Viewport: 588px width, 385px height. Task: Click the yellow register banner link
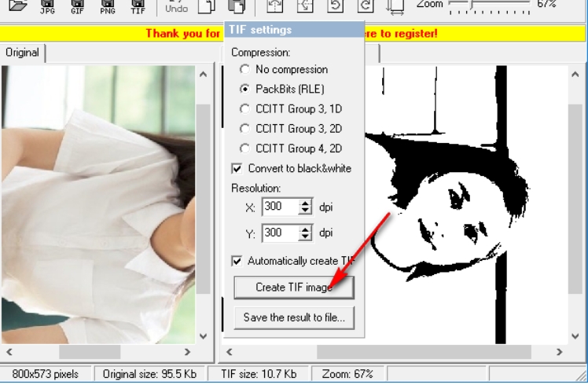pyautogui.click(x=292, y=33)
